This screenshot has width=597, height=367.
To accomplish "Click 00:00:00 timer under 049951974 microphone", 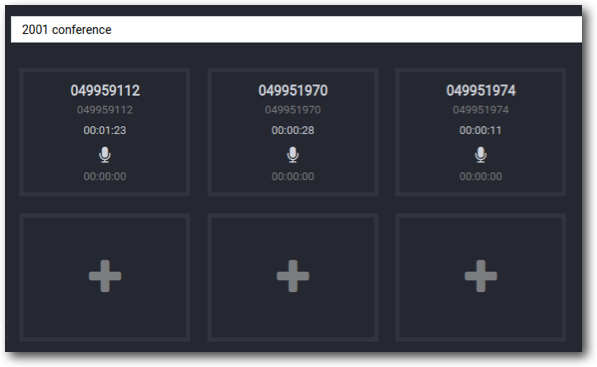I will click(x=480, y=176).
